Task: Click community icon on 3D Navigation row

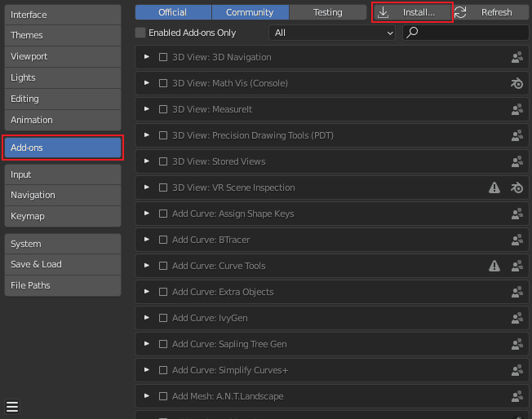Action: coord(517,57)
